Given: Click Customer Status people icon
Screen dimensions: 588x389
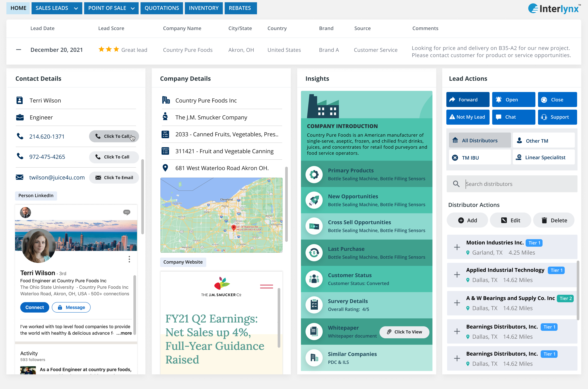Looking at the screenshot, I should tap(314, 279).
